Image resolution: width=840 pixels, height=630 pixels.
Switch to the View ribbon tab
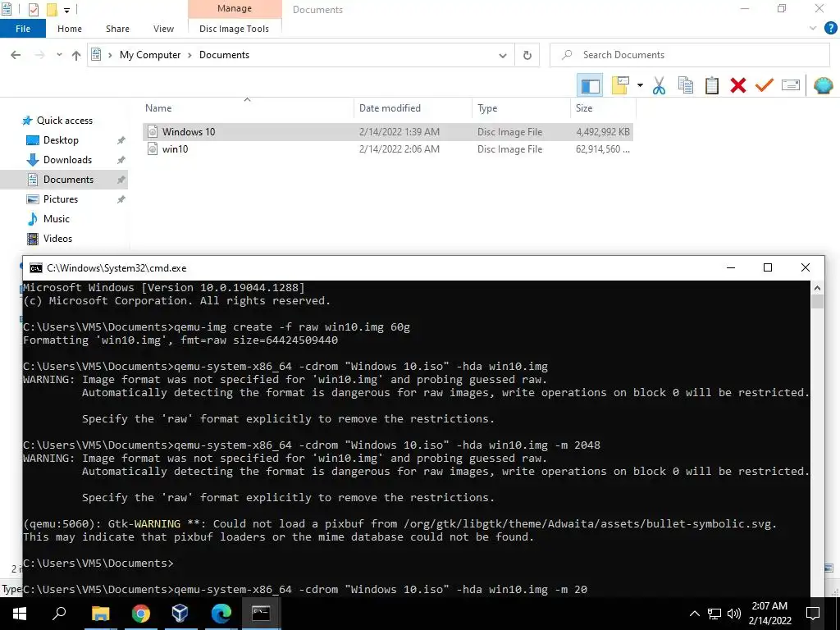click(x=163, y=29)
